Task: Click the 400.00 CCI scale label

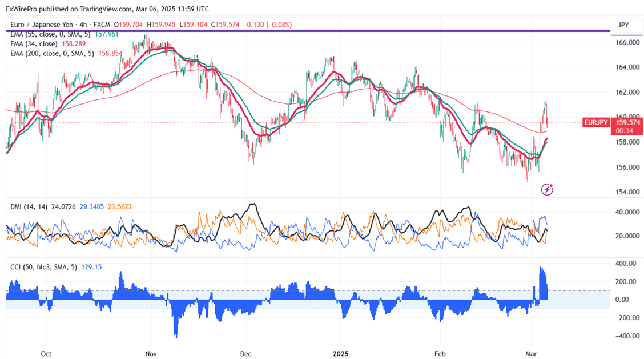Action: pos(626,263)
